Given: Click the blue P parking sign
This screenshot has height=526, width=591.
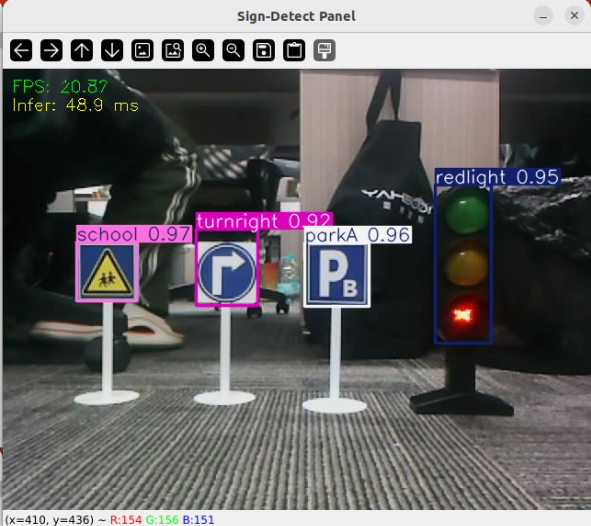Looking at the screenshot, I should pos(337,275).
